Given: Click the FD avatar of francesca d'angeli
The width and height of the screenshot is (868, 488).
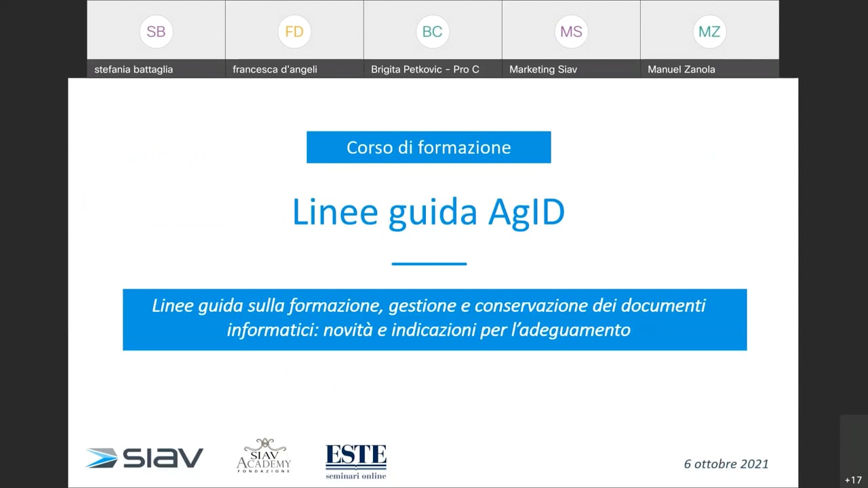Looking at the screenshot, I should click(294, 32).
